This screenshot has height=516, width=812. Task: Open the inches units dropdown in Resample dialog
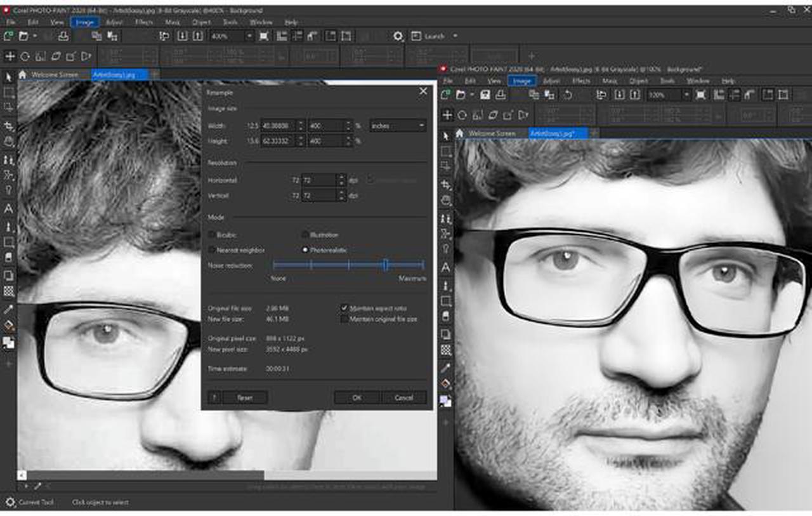pyautogui.click(x=398, y=126)
